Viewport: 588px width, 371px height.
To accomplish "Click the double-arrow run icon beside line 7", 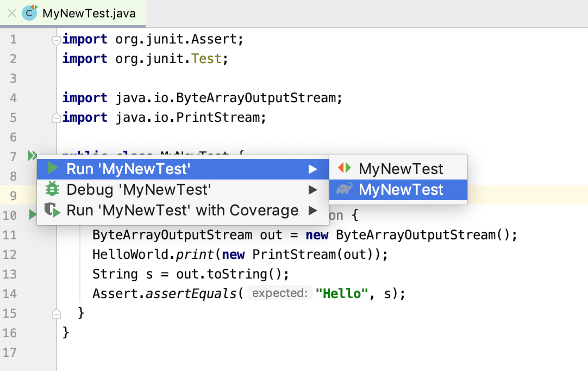I will click(32, 156).
